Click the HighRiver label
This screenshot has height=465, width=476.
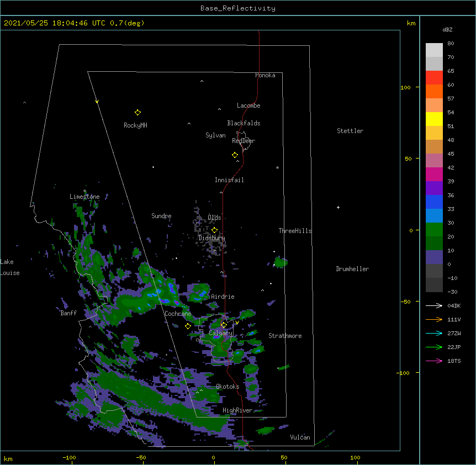click(237, 410)
